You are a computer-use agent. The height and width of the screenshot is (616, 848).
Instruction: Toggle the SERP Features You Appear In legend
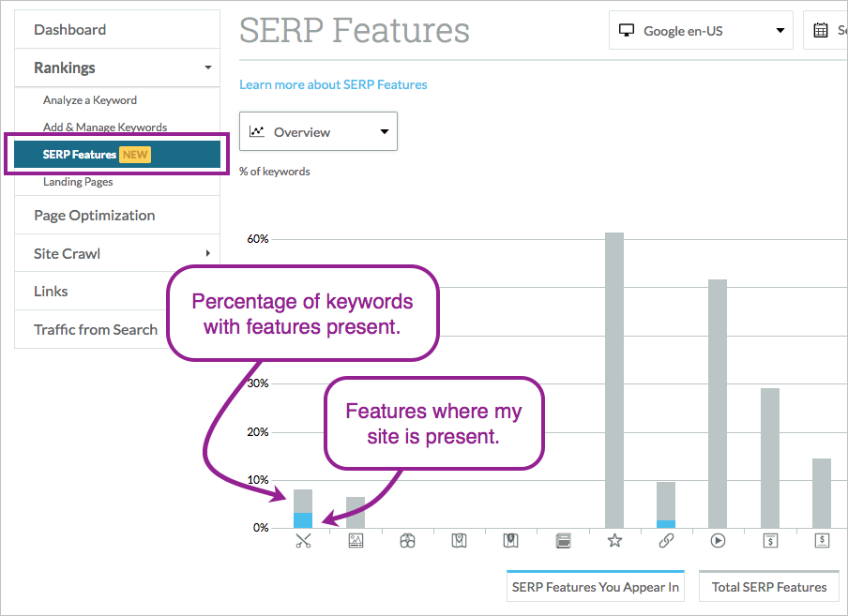click(x=596, y=587)
